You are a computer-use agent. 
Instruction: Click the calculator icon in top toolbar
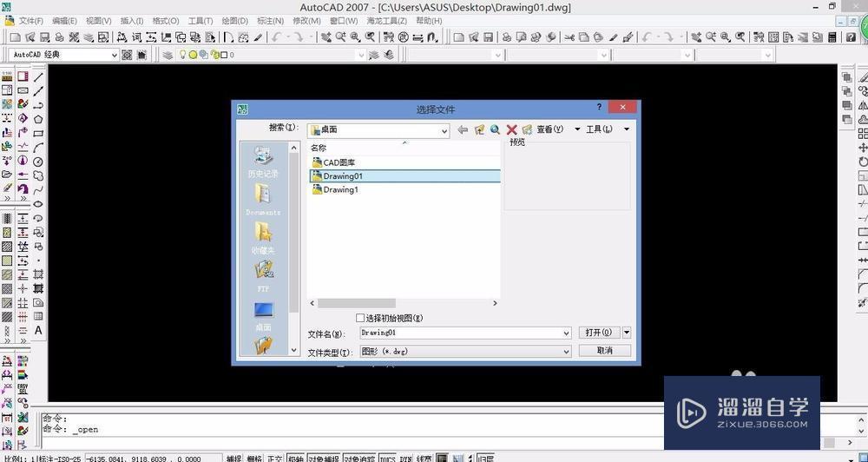[x=832, y=37]
